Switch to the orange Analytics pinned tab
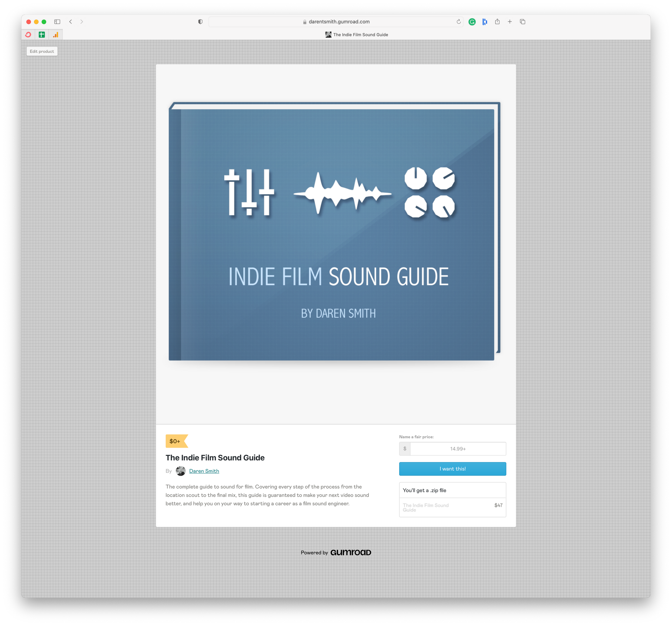This screenshot has height=626, width=672. 55,35
